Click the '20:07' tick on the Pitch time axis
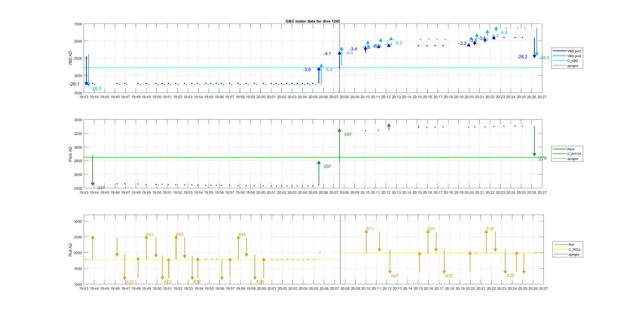 coord(334,192)
